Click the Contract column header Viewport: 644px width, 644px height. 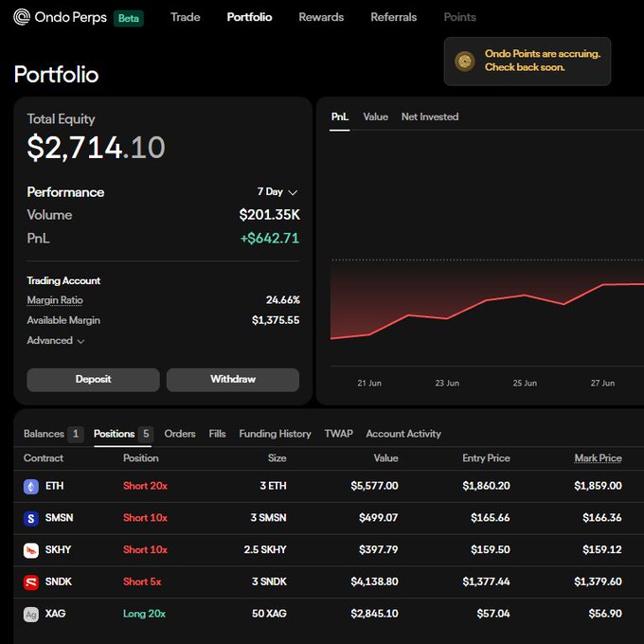(44, 458)
